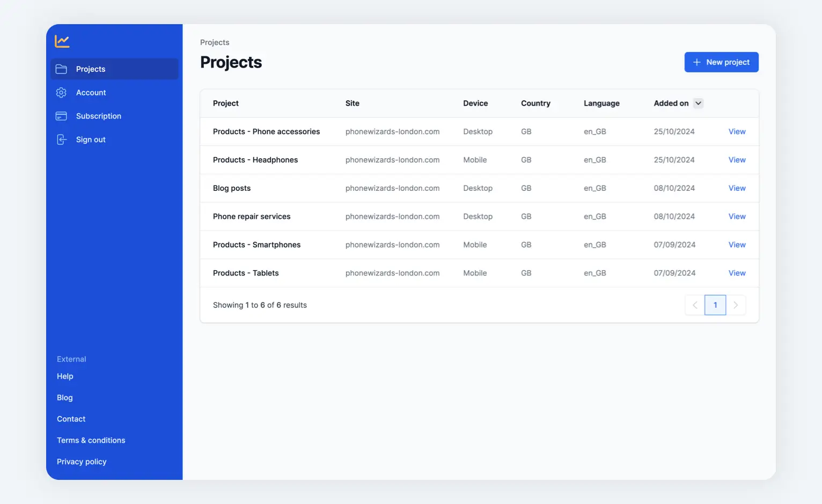
Task: Select the folder icon next to Projects
Action: [x=61, y=69]
